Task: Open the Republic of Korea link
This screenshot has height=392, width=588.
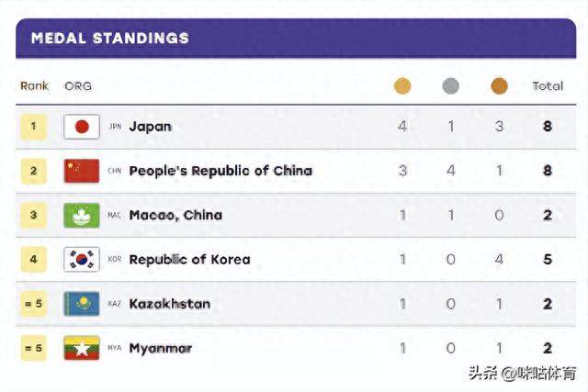Action: point(189,259)
